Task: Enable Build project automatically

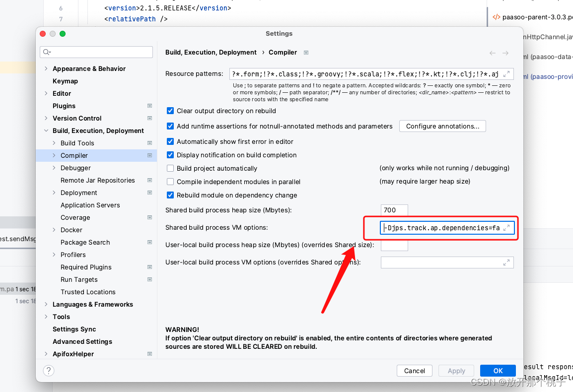Action: pos(170,168)
